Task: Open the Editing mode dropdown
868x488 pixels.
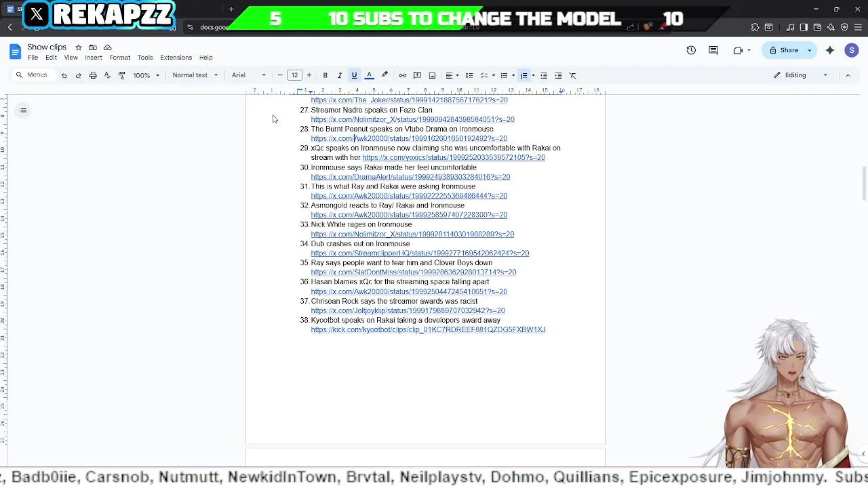Action: tap(801, 75)
